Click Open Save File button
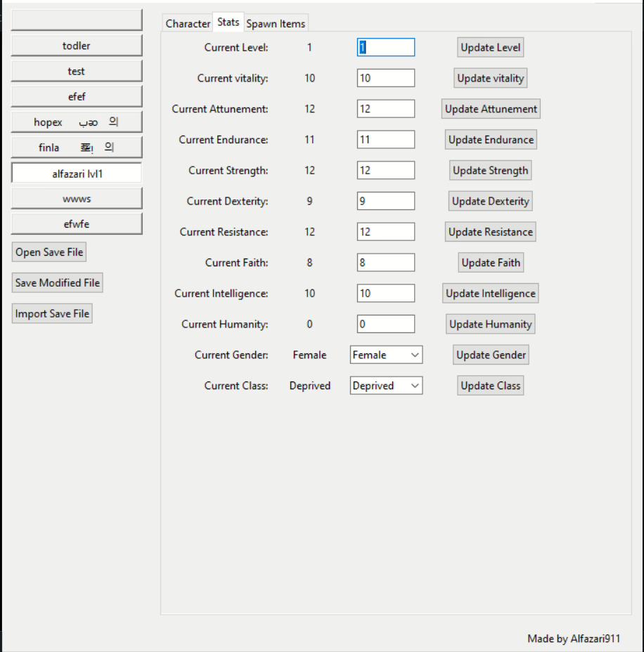The image size is (644, 652). coord(49,252)
